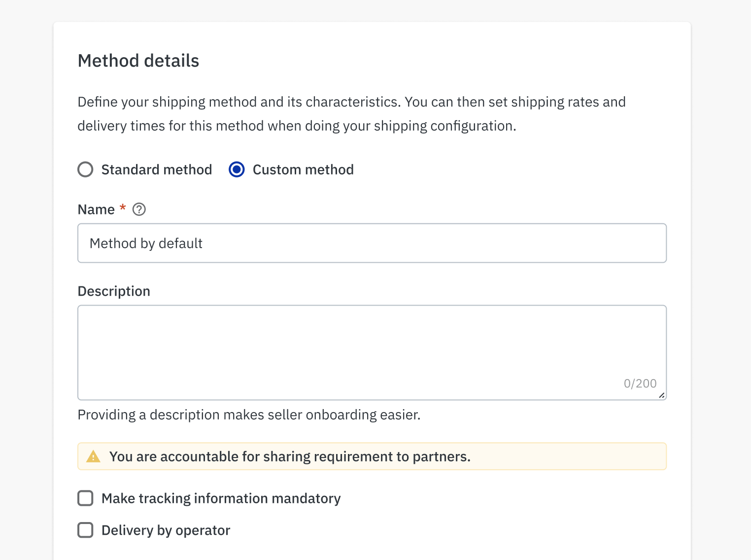Click the red required asterisk beside Name
This screenshot has height=560, width=751.
[123, 208]
